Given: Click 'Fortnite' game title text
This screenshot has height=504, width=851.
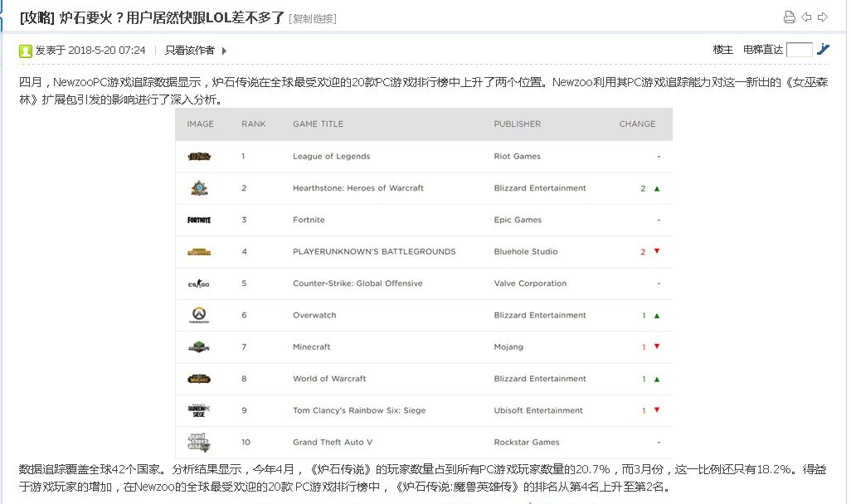Looking at the screenshot, I should (309, 220).
